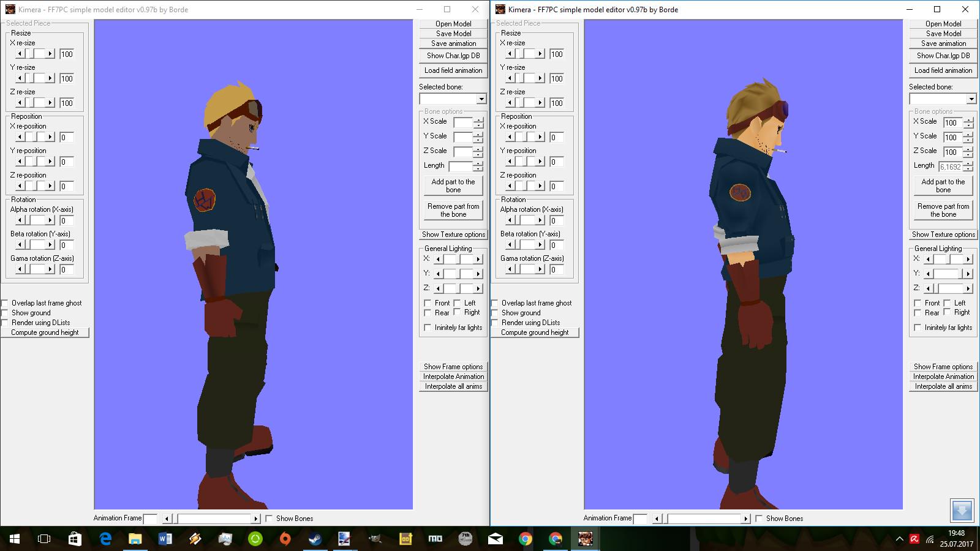Open the Origin launcher taskbar icon
Viewport: 980px width, 551px height.
click(285, 539)
